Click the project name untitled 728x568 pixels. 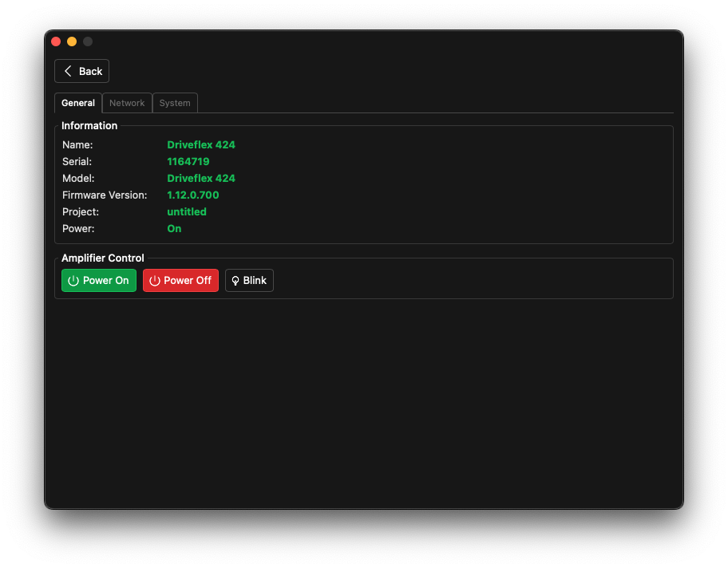point(187,211)
